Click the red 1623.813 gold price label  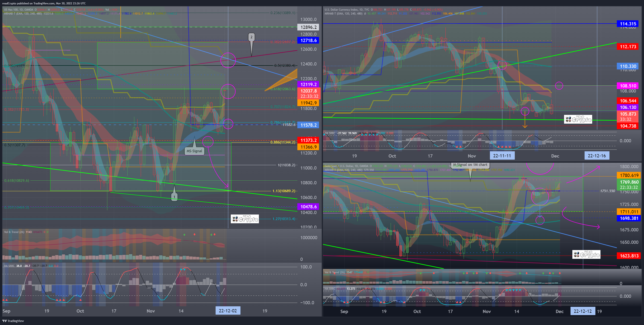point(629,256)
